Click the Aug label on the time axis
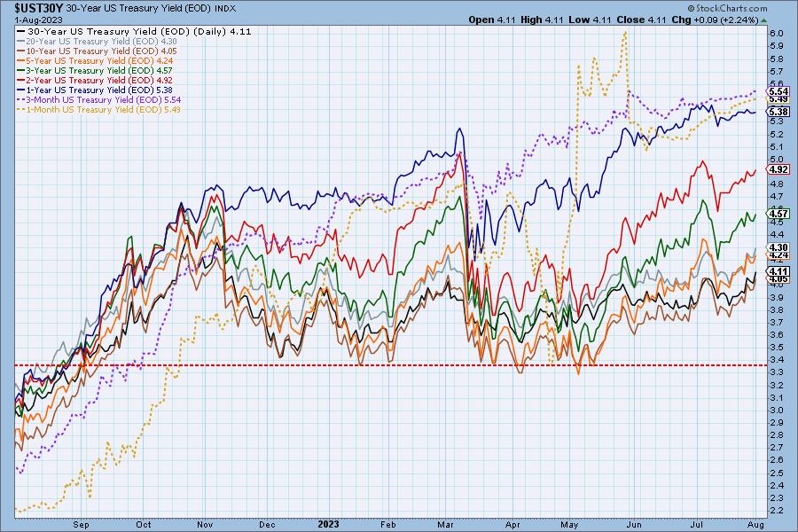 coord(756,524)
